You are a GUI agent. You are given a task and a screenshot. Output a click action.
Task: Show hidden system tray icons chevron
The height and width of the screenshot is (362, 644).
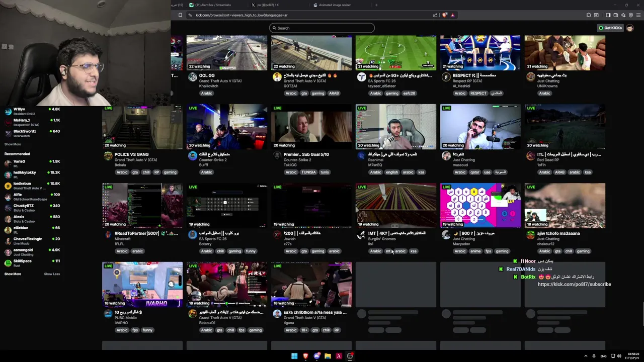pos(586,356)
